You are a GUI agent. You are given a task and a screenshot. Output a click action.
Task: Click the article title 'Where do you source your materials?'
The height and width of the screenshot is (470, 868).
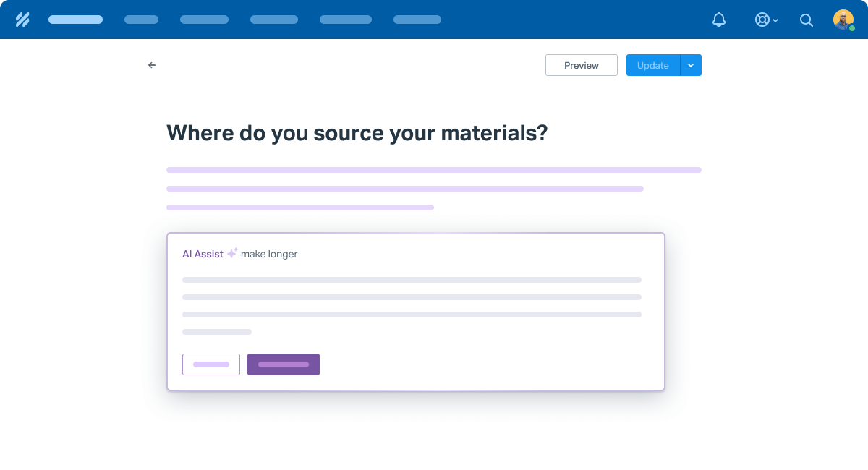click(357, 133)
